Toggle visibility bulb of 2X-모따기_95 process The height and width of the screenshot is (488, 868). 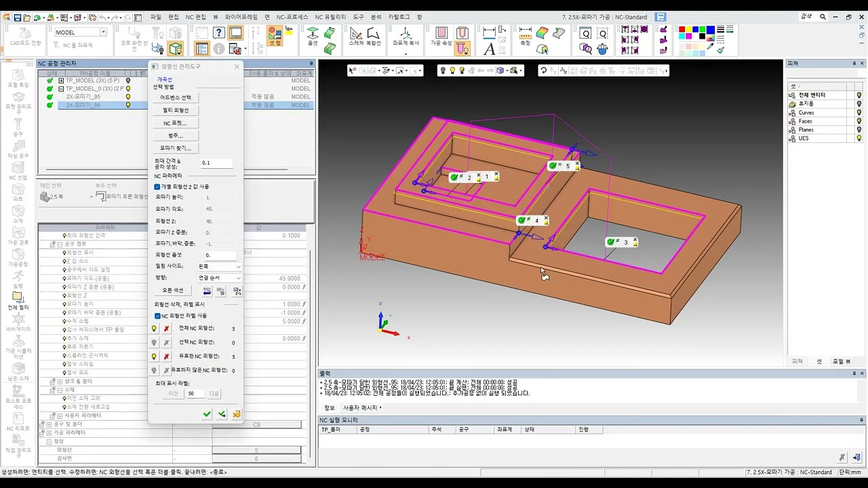(128, 97)
